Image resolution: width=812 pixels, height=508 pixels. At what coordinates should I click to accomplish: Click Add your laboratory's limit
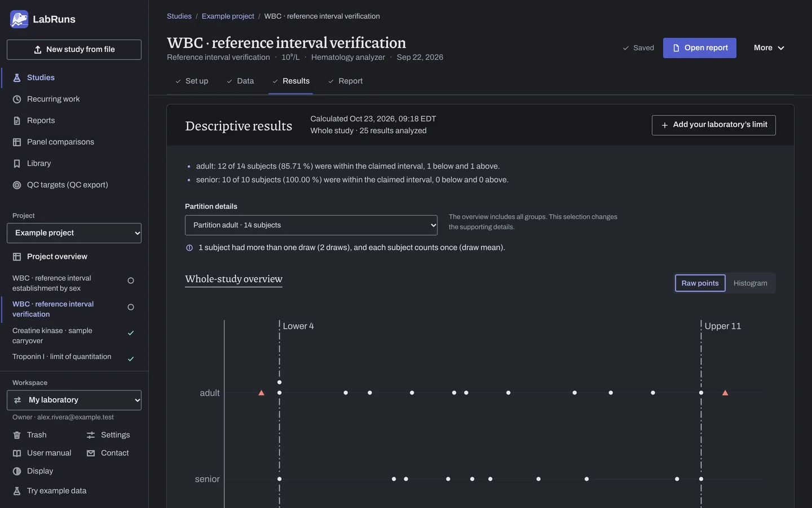[x=714, y=125]
